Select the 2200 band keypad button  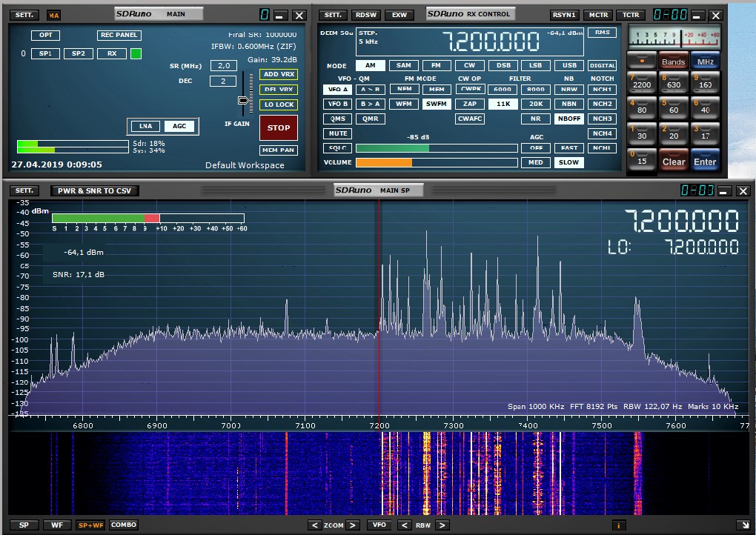click(642, 83)
